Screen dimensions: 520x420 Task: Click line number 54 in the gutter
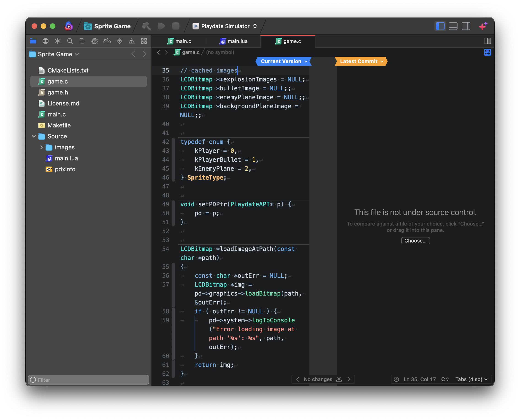(x=165, y=249)
